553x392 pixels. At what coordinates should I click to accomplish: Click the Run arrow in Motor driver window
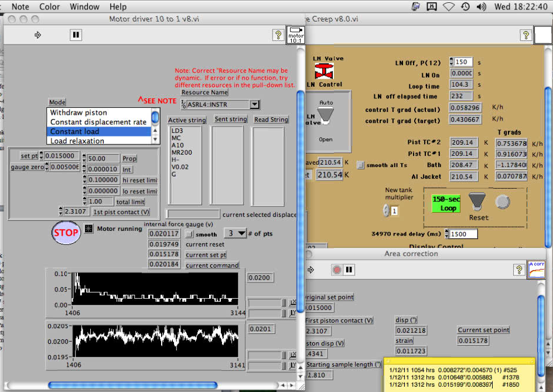pos(38,35)
